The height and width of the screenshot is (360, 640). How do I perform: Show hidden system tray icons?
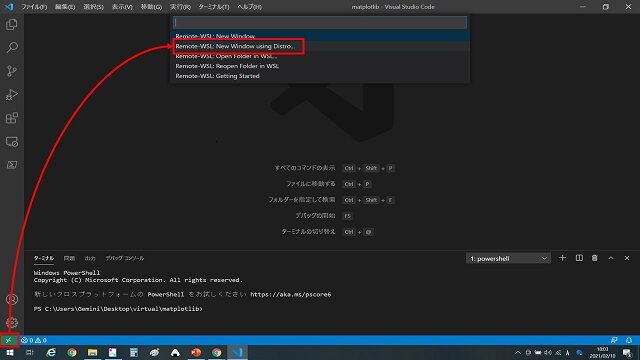(x=518, y=353)
